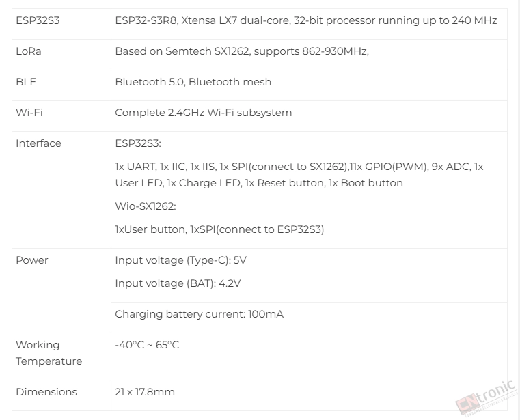Click the ESP32-S3R8 processor description text
The image size is (520, 420).
tap(305, 20)
